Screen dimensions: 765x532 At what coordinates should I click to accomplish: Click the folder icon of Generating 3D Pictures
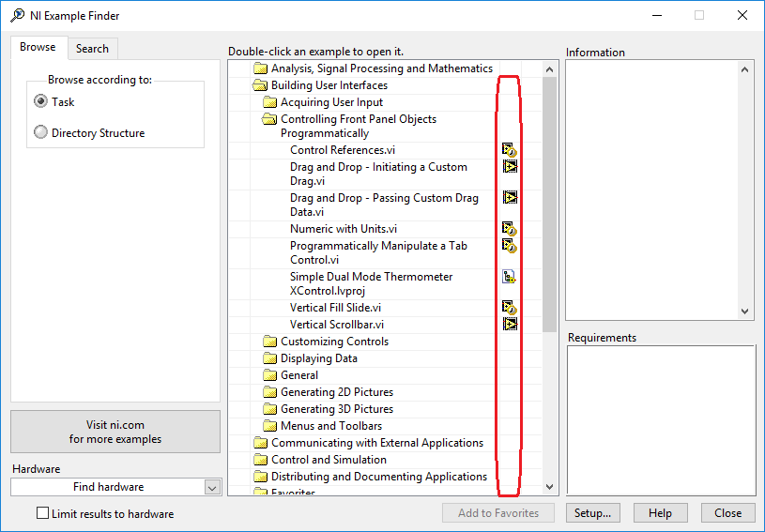point(269,409)
